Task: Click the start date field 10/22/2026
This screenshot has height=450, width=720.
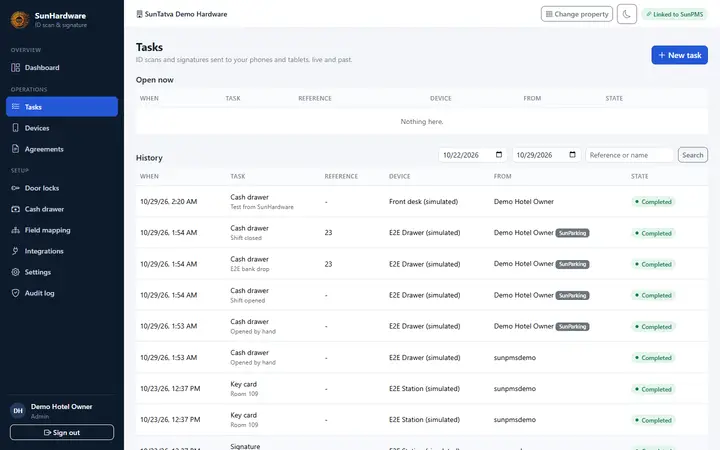Action: pos(472,155)
